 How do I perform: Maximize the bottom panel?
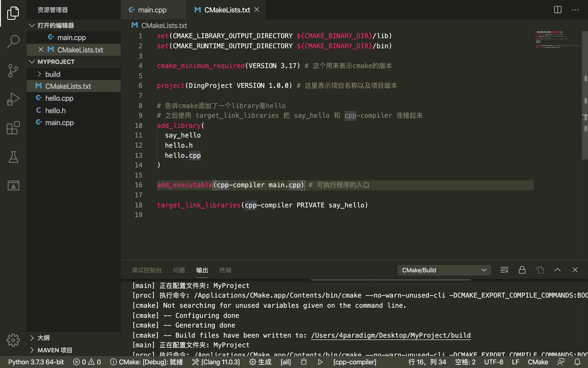558,270
